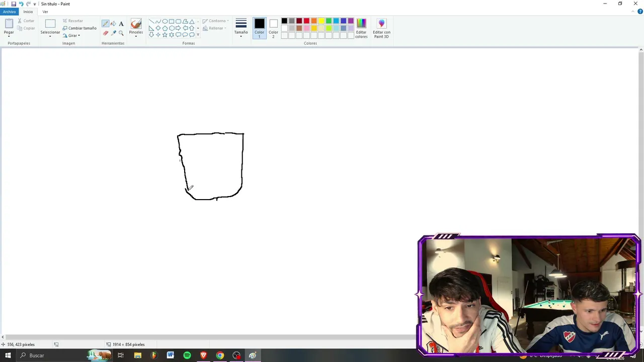Choose the Polygon shape

tap(185, 22)
